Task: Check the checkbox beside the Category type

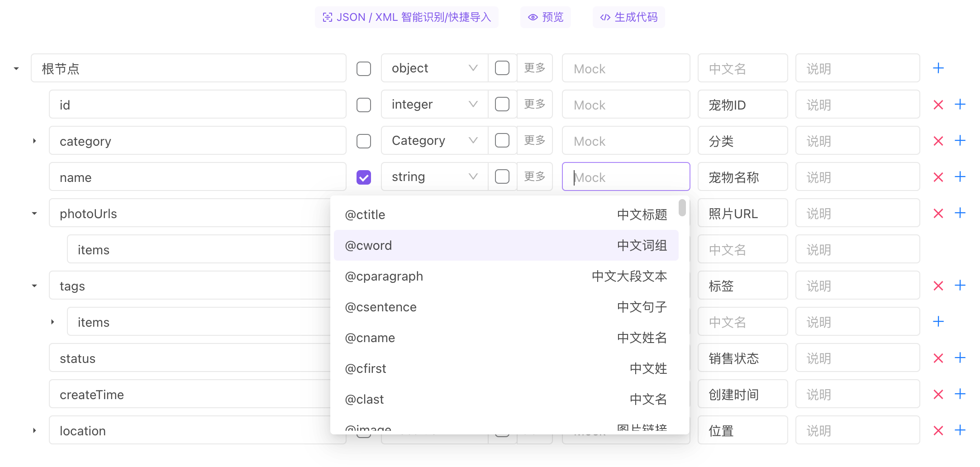Action: tap(502, 140)
